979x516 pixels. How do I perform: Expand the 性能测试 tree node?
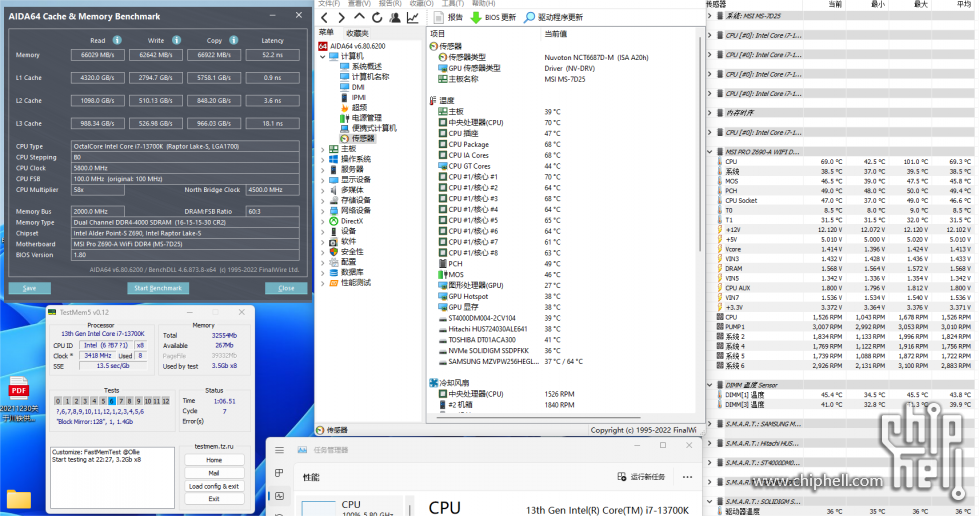[323, 282]
